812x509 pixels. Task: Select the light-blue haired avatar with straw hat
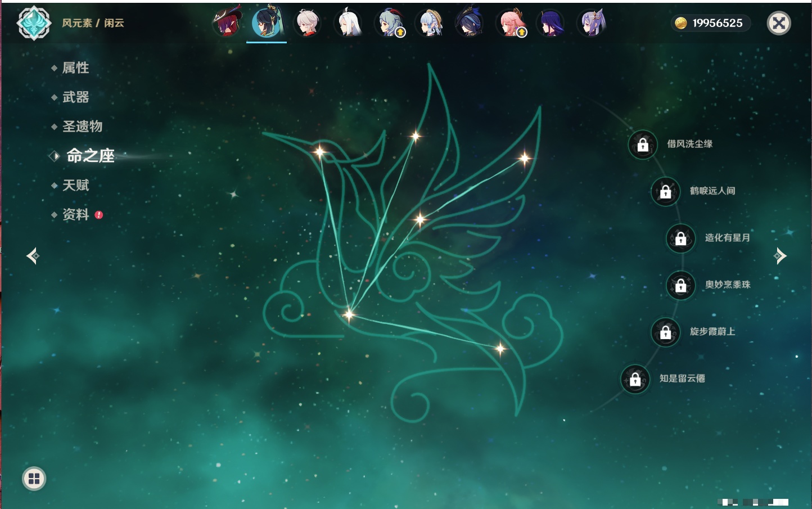tap(430, 23)
